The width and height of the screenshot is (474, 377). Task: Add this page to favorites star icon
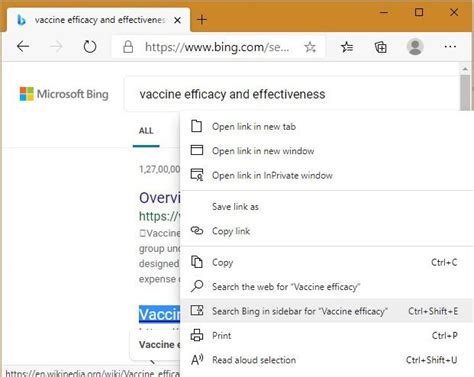[310, 47]
